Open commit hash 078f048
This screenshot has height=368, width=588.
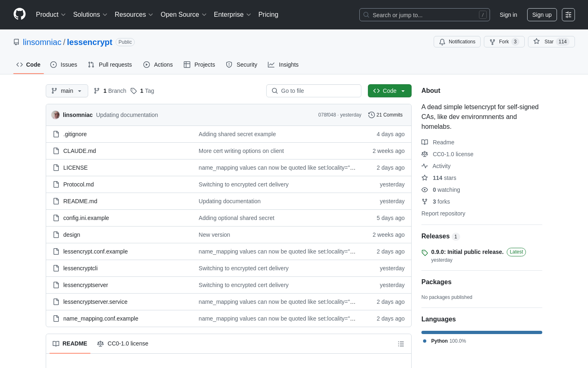point(327,115)
